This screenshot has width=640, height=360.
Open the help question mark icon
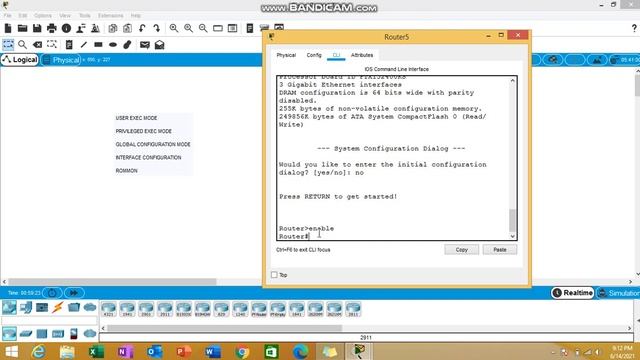tap(634, 28)
